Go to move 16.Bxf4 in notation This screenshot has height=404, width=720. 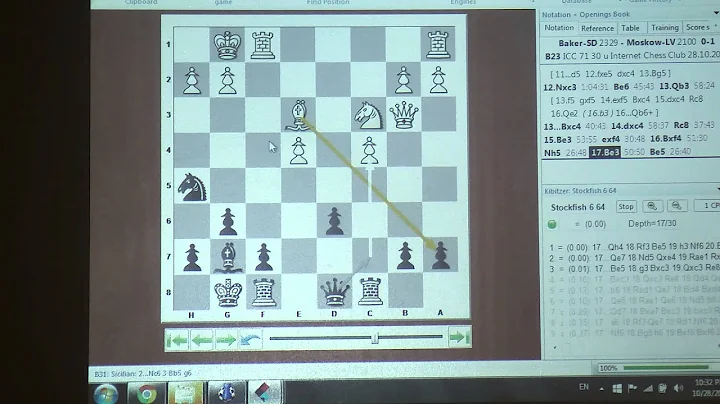666,138
